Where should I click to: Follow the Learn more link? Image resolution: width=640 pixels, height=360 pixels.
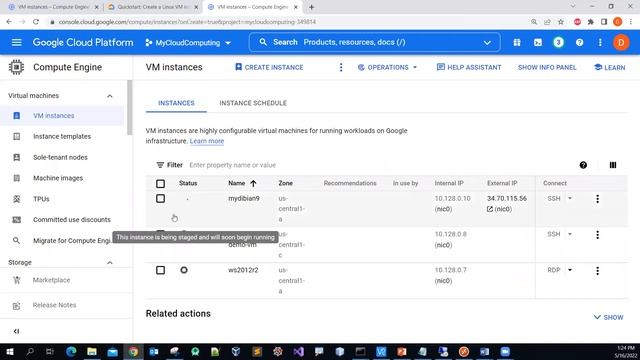pyautogui.click(x=207, y=141)
